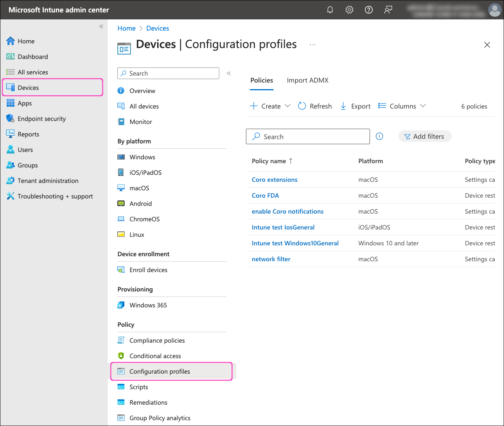
Task: Collapse the Devices submenu panel
Action: point(229,73)
